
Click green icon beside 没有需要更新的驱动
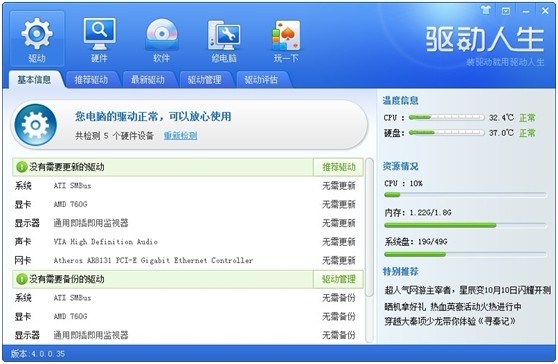point(22,167)
